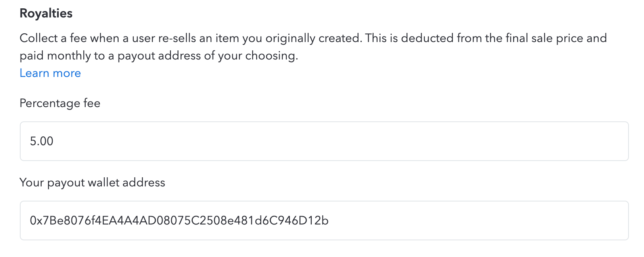Select the Royalties section heading
Image resolution: width=644 pixels, height=257 pixels.
pyautogui.click(x=46, y=13)
